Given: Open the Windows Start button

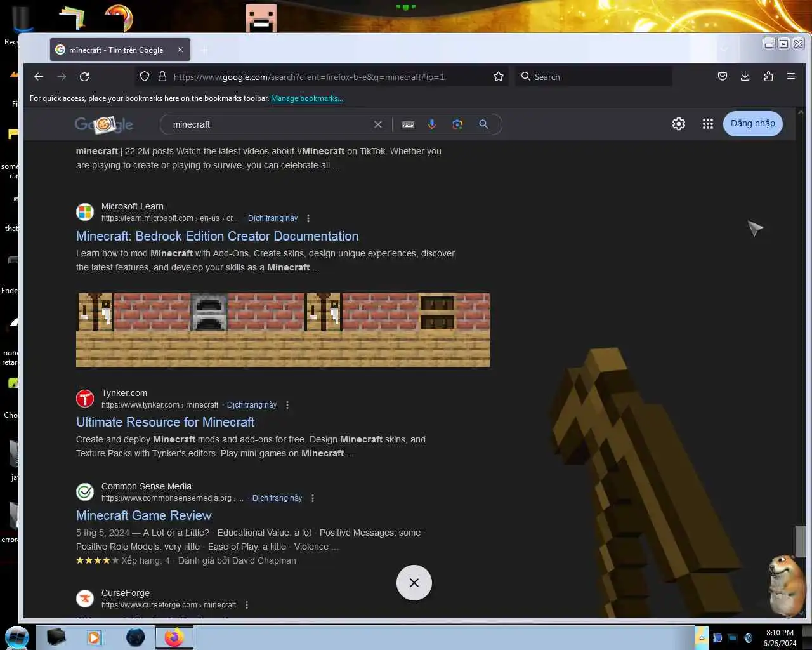Looking at the screenshot, I should pyautogui.click(x=17, y=637).
